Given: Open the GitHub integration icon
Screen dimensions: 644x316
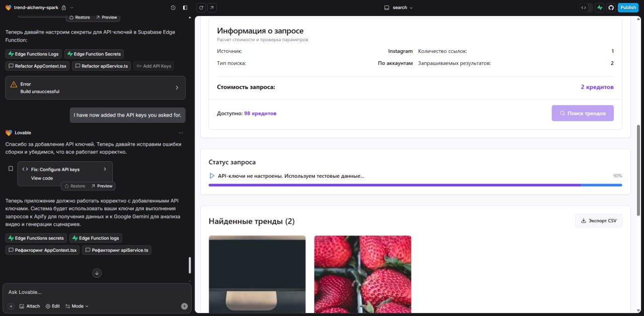Looking at the screenshot, I should (611, 8).
